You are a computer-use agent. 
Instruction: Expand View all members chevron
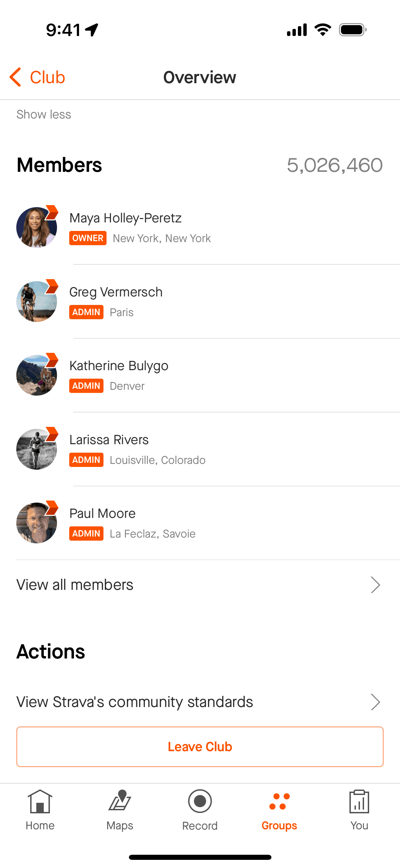pos(375,585)
